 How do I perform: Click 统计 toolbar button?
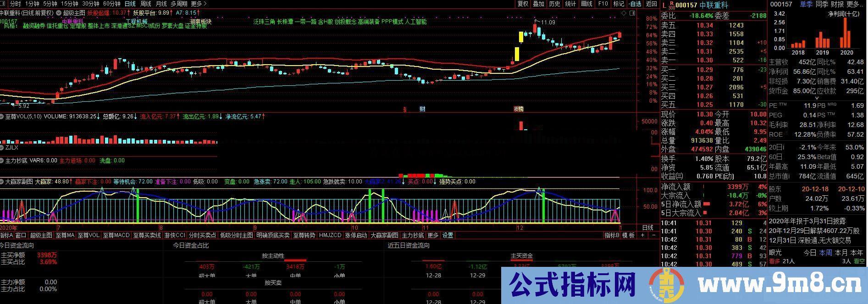(x=570, y=4)
